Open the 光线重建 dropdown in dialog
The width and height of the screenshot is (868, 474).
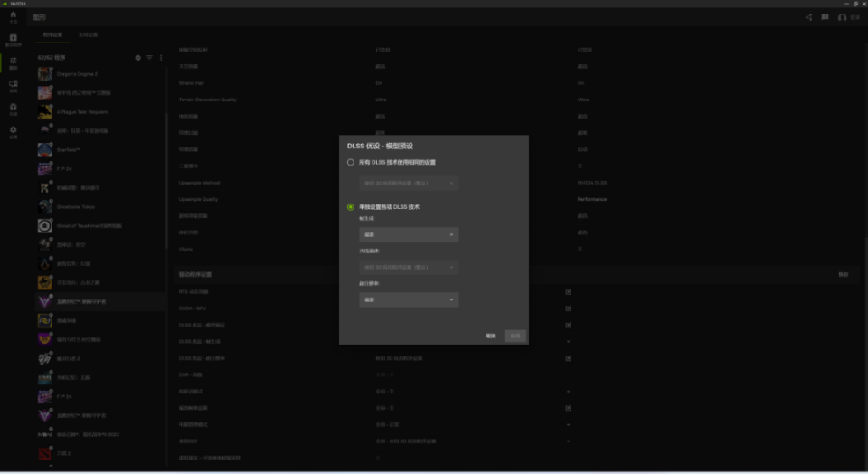(x=409, y=267)
